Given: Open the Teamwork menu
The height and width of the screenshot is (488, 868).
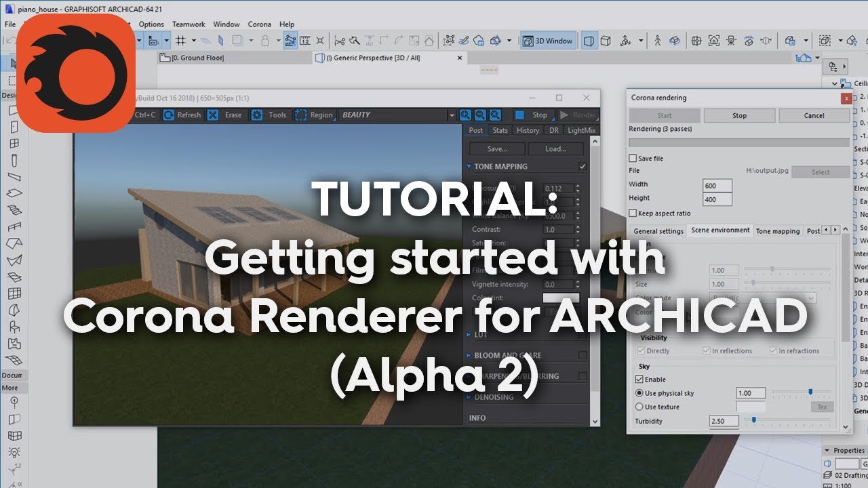Looking at the screenshot, I should pyautogui.click(x=189, y=24).
